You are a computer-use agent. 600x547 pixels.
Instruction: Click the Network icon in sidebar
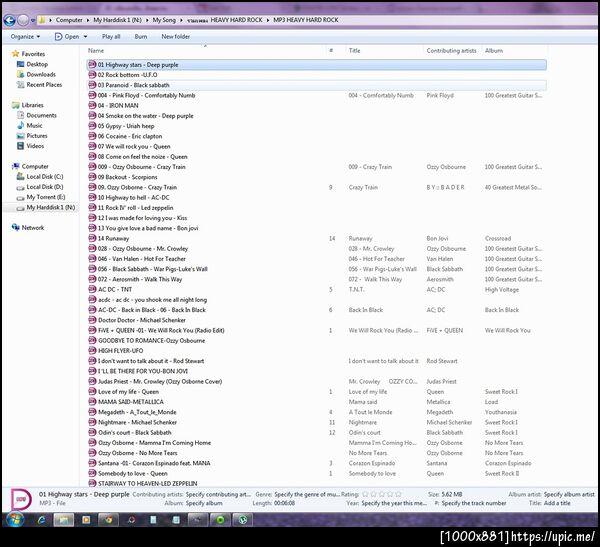point(16,228)
